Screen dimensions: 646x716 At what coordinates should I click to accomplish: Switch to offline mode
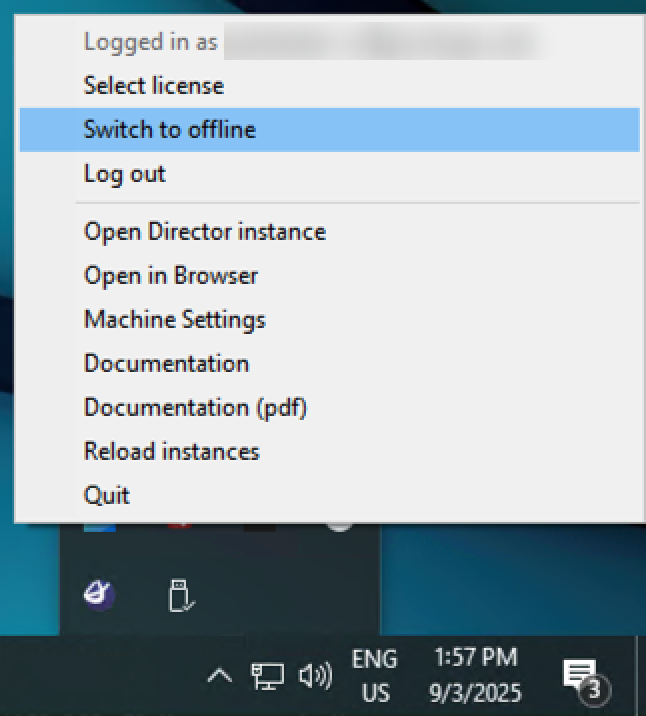[170, 130]
